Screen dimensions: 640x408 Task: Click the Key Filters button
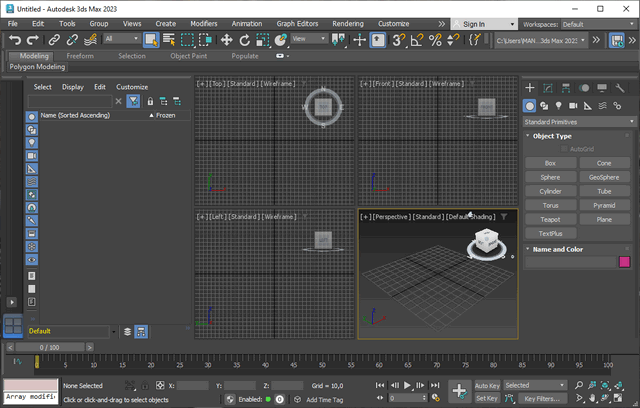542,398
